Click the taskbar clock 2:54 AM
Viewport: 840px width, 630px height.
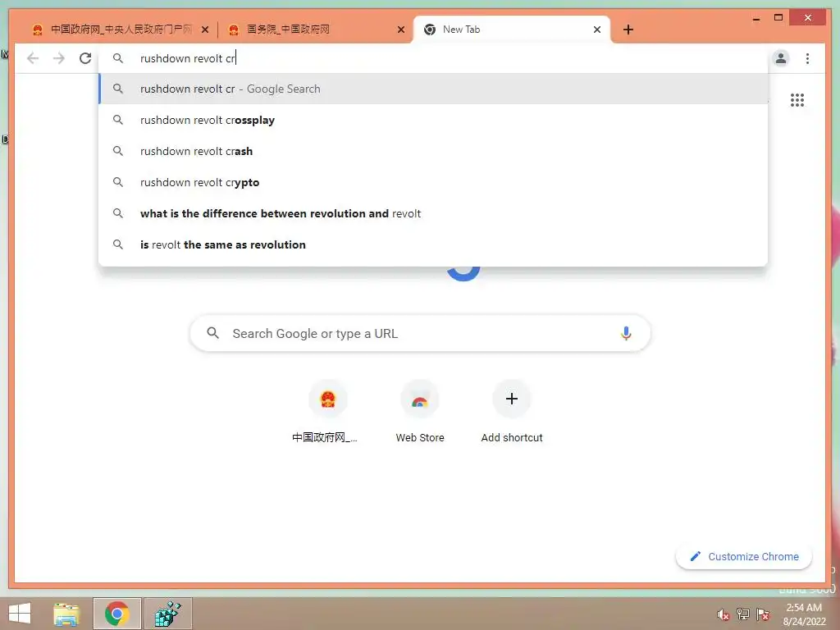click(x=804, y=614)
